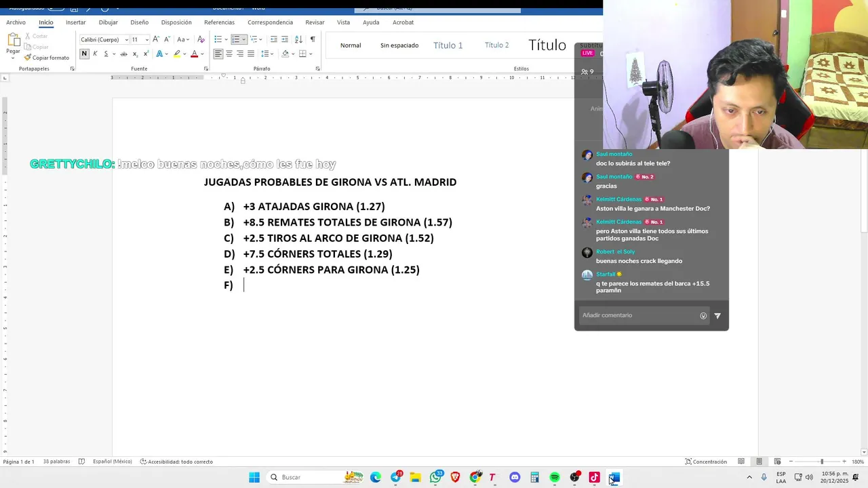868x488 pixels.
Task: Open Párrafo dialog launcher
Action: [317, 68]
